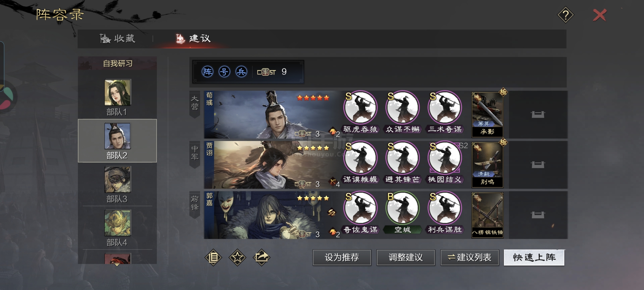This screenshot has width=644, height=290.
Task: Click the 设为推荐 button
Action: [342, 258]
